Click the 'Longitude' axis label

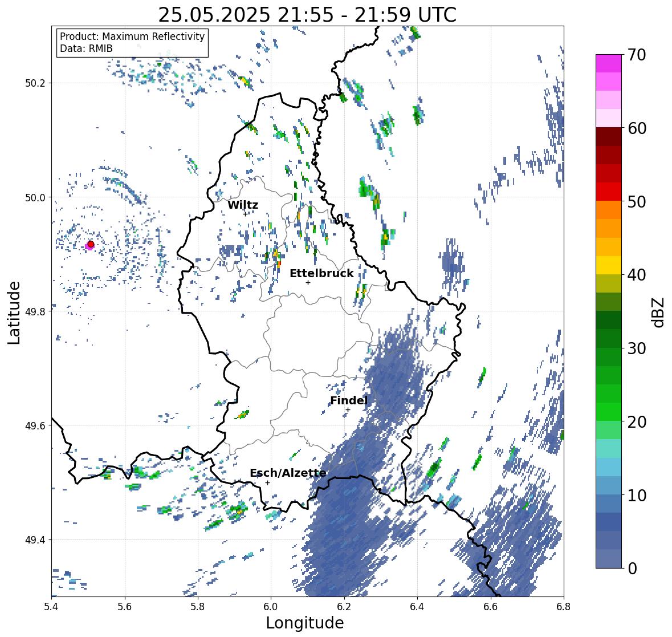(x=305, y=623)
